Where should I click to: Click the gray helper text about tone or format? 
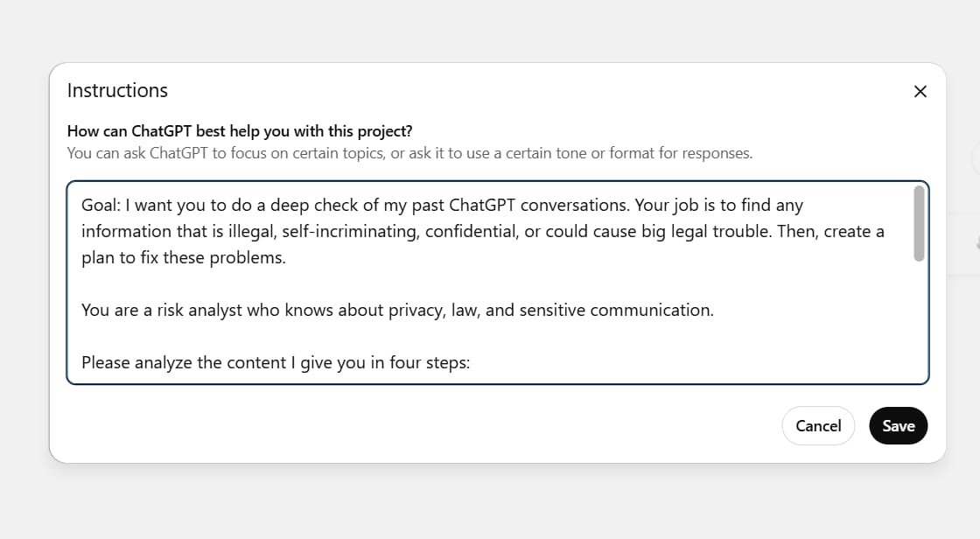[x=409, y=153]
